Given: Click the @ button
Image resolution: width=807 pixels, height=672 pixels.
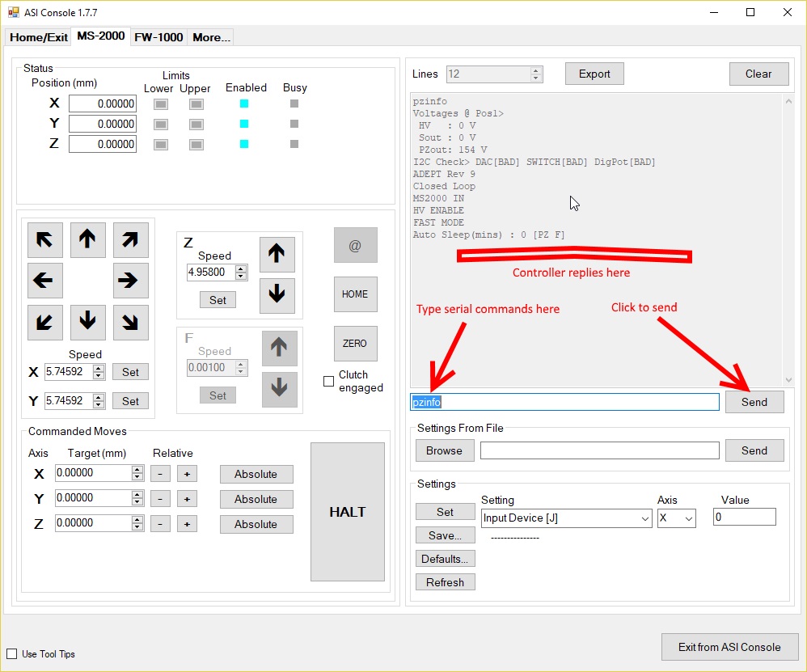Looking at the screenshot, I should click(x=355, y=246).
